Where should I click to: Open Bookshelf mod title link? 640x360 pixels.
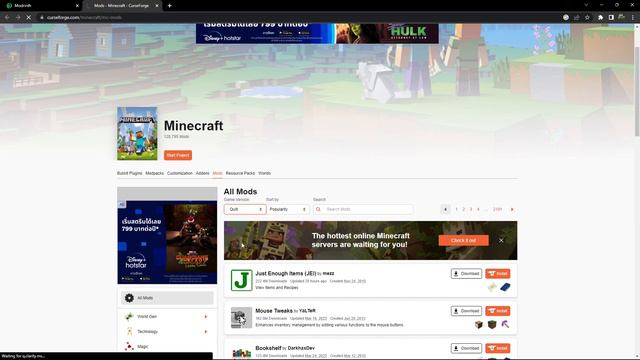click(x=268, y=348)
